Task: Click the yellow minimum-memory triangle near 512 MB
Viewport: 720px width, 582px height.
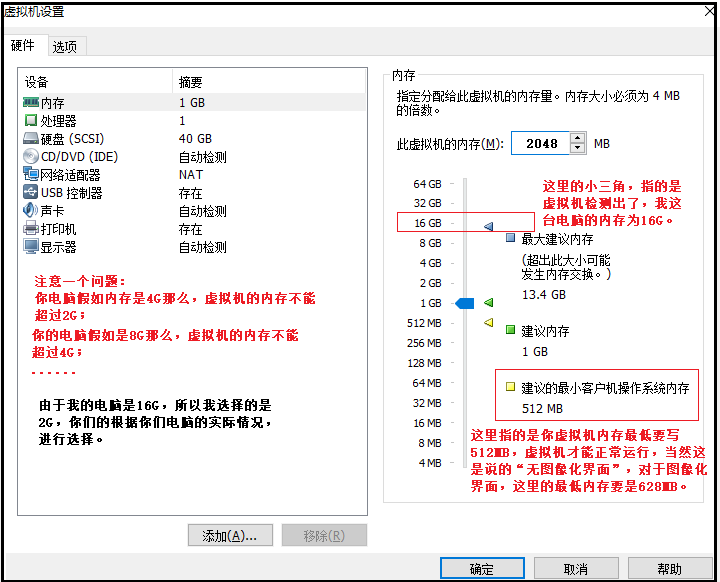Action: pyautogui.click(x=489, y=322)
